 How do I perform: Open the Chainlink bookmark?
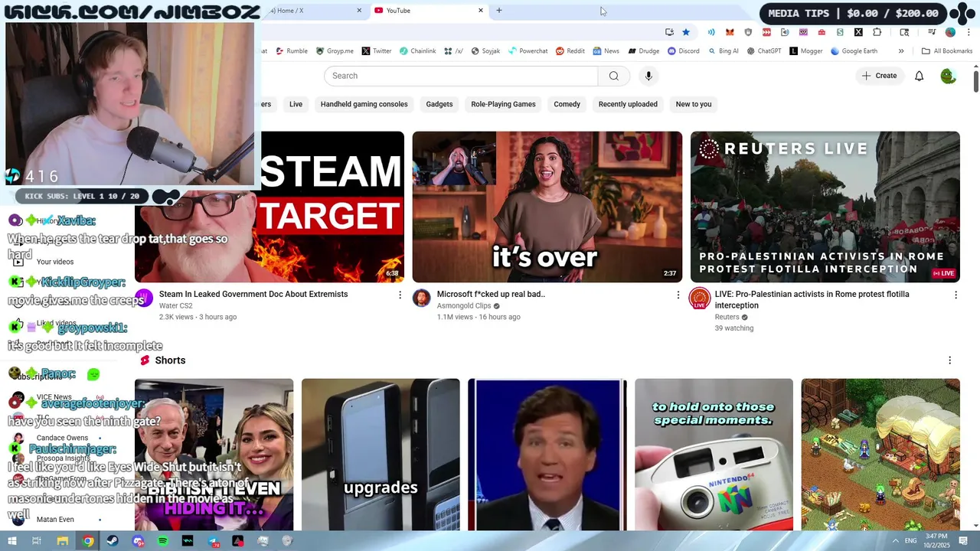417,51
